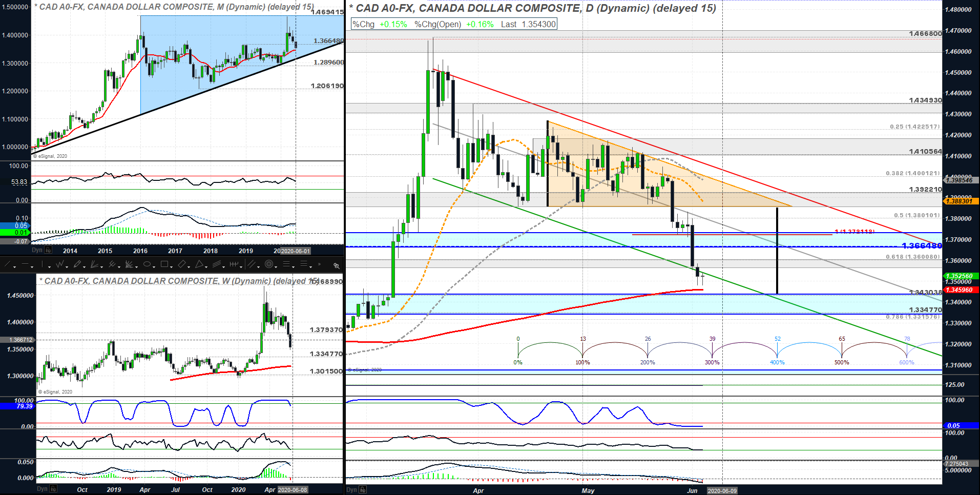
Task: Pick the zigzag wave drawing tool
Action: pyautogui.click(x=60, y=264)
